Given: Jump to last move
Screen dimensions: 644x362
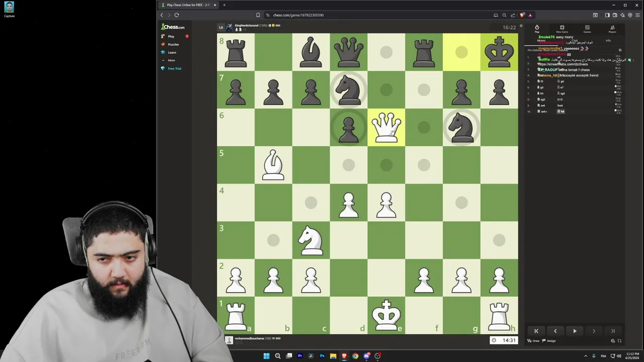Looking at the screenshot, I should [x=613, y=331].
